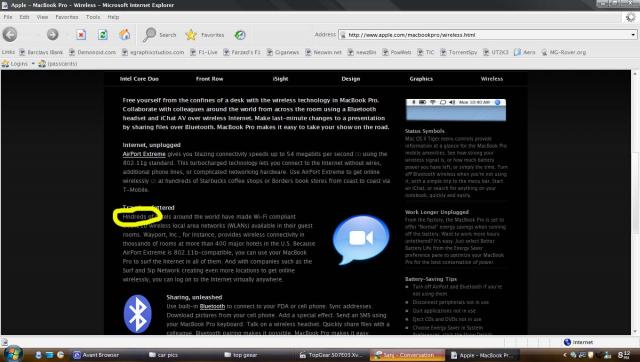Click the Windows Start orb
Viewport: 640px width, 362px height.
click(12, 353)
